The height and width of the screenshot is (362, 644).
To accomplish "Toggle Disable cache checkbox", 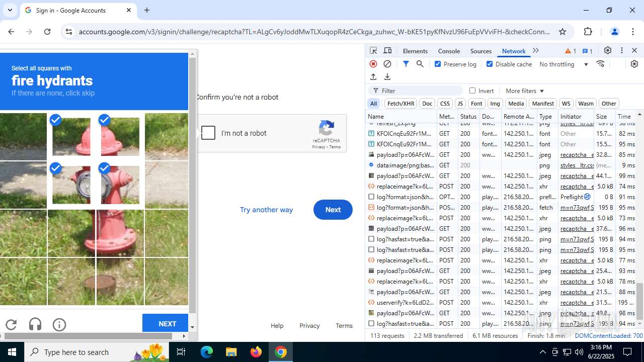I will click(x=490, y=64).
